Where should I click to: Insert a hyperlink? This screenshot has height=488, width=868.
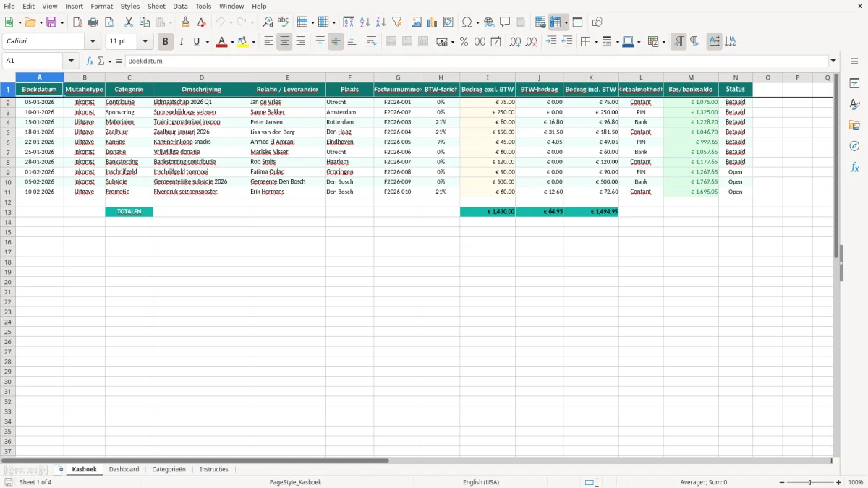coord(489,22)
